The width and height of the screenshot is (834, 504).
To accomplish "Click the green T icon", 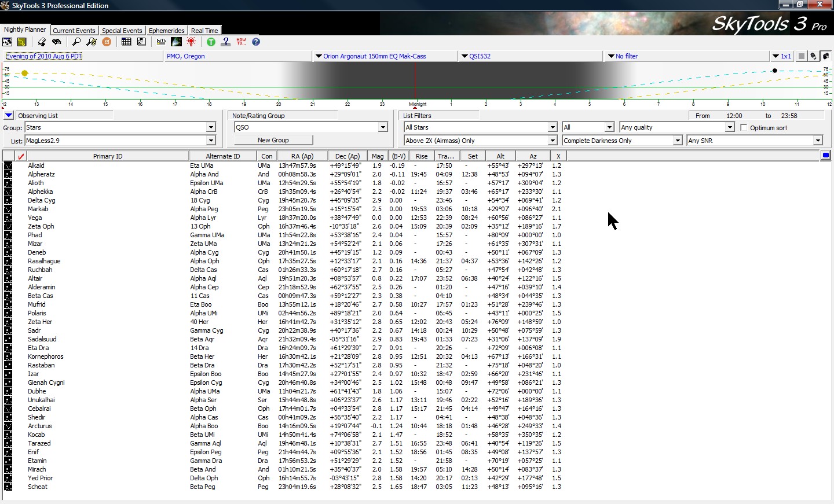I will tap(211, 42).
